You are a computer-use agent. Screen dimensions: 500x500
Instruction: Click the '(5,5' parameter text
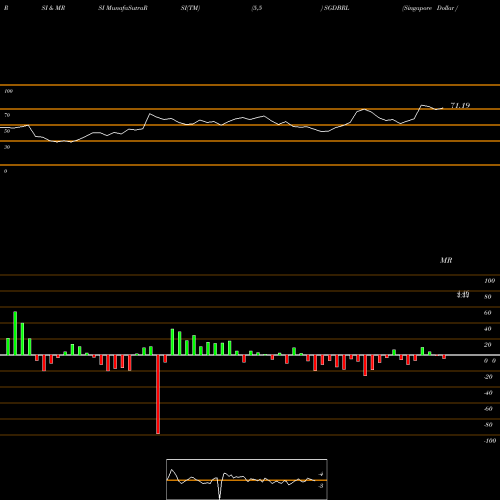coord(257,8)
